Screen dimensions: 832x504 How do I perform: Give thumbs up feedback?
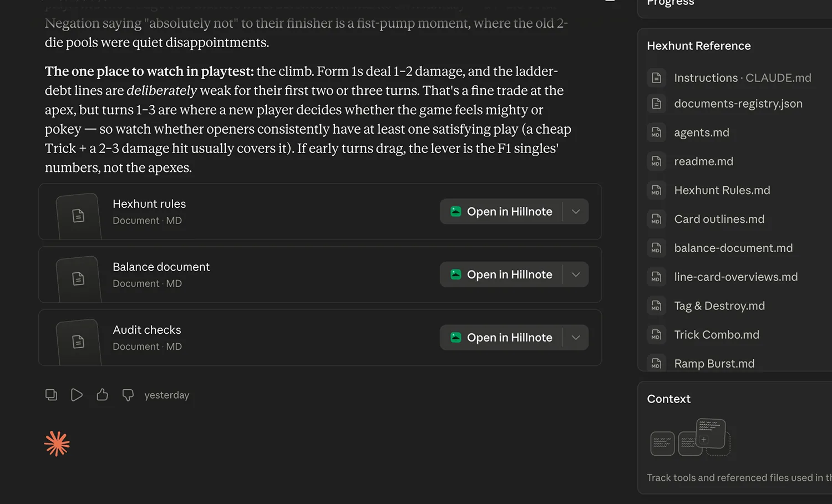(102, 395)
